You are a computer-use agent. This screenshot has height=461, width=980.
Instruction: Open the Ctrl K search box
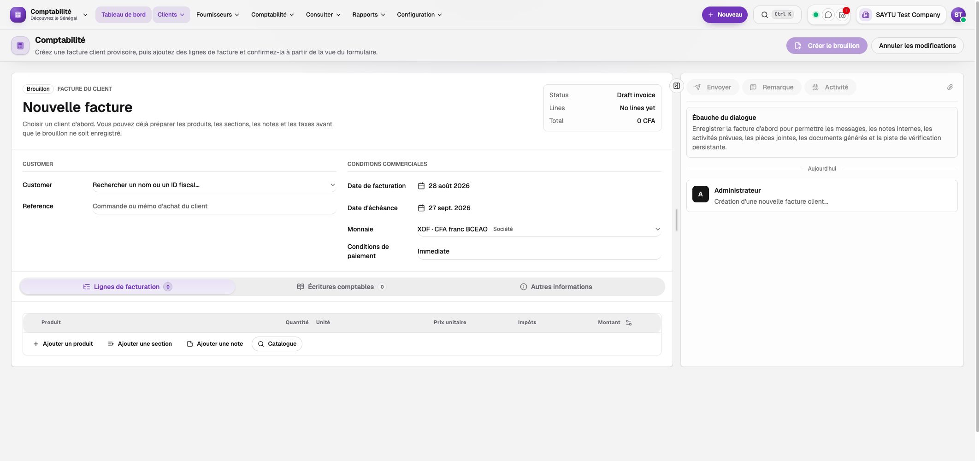[x=777, y=15]
